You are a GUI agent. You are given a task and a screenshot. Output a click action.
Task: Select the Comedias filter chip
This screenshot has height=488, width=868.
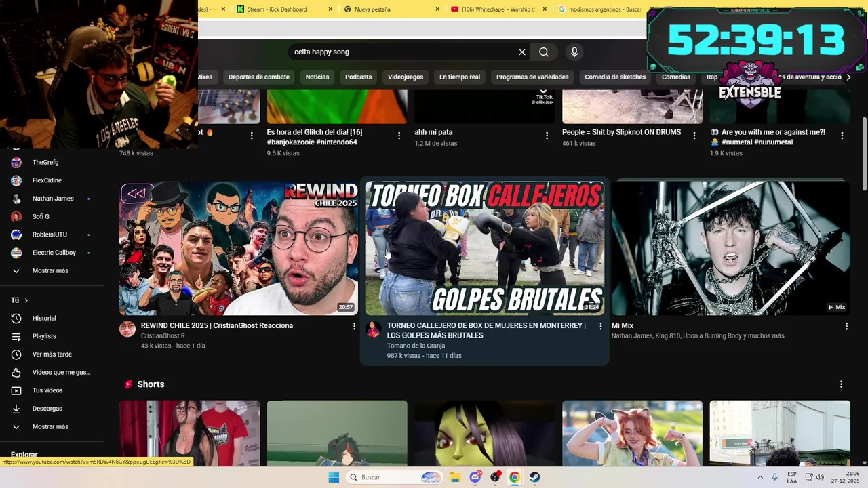(676, 77)
